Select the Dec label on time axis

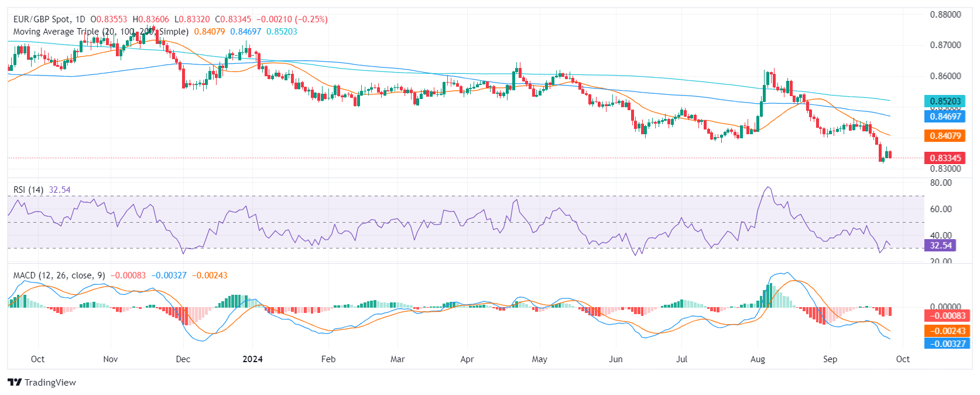coord(183,359)
